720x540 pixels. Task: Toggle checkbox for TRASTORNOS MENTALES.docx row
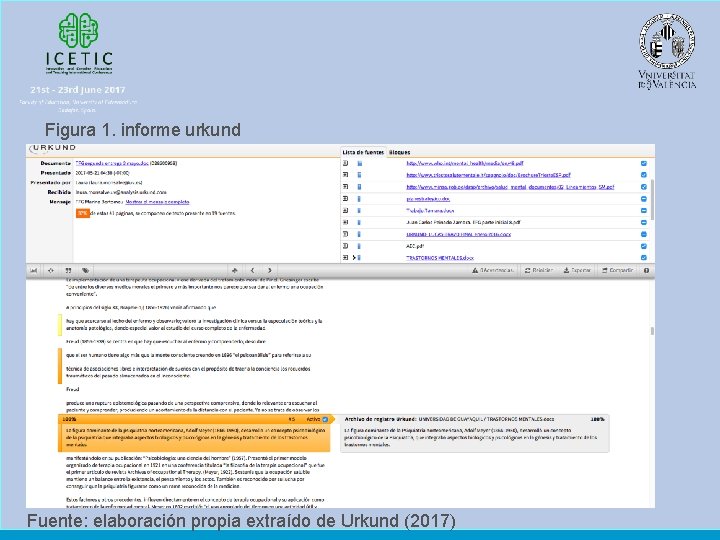coord(643,258)
